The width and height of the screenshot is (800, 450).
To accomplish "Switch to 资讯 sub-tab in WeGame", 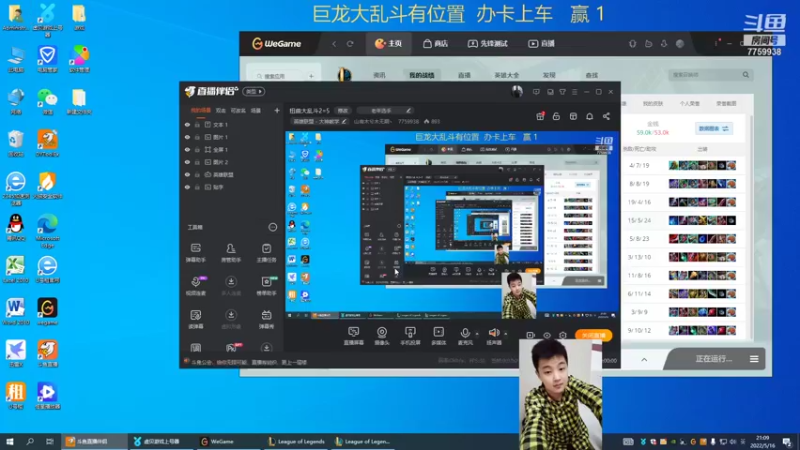I will [379, 75].
